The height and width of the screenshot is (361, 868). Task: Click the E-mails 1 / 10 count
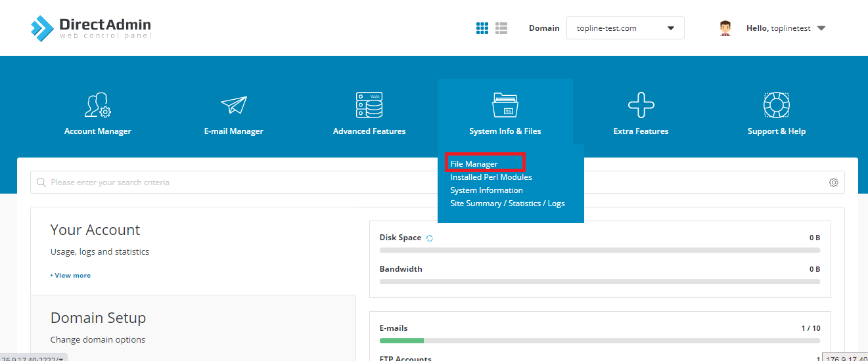click(x=811, y=328)
